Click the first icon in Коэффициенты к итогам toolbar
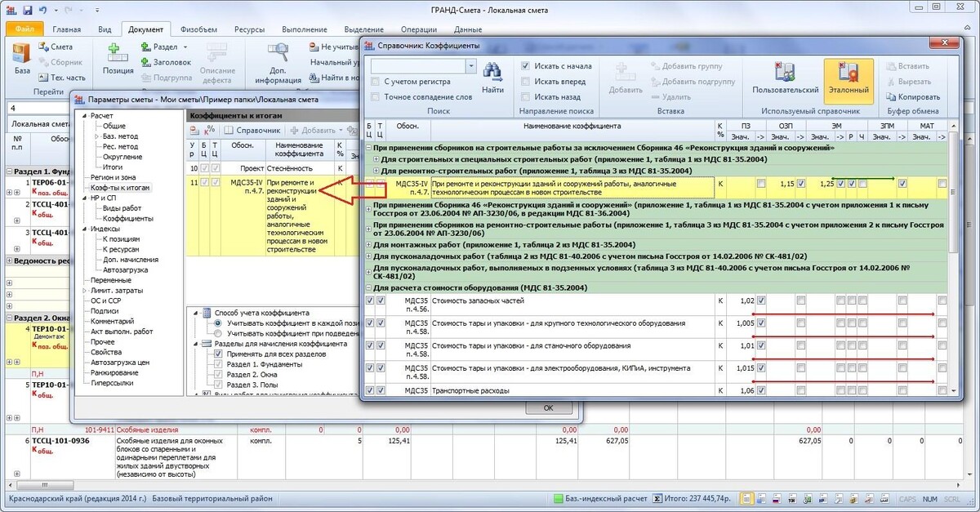 click(196, 131)
